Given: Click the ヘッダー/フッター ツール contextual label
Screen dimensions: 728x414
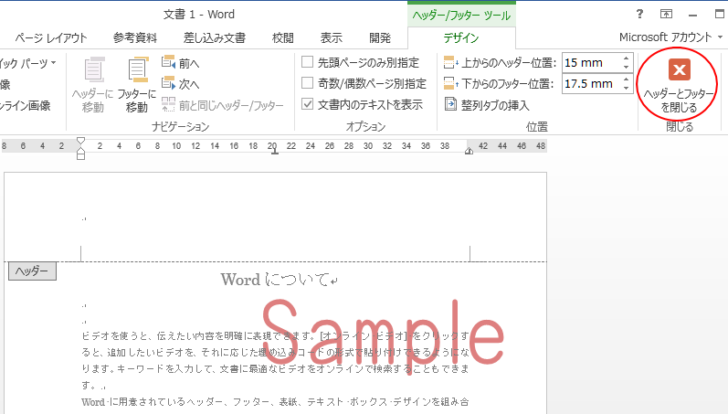Looking at the screenshot, I should pyautogui.click(x=462, y=15).
